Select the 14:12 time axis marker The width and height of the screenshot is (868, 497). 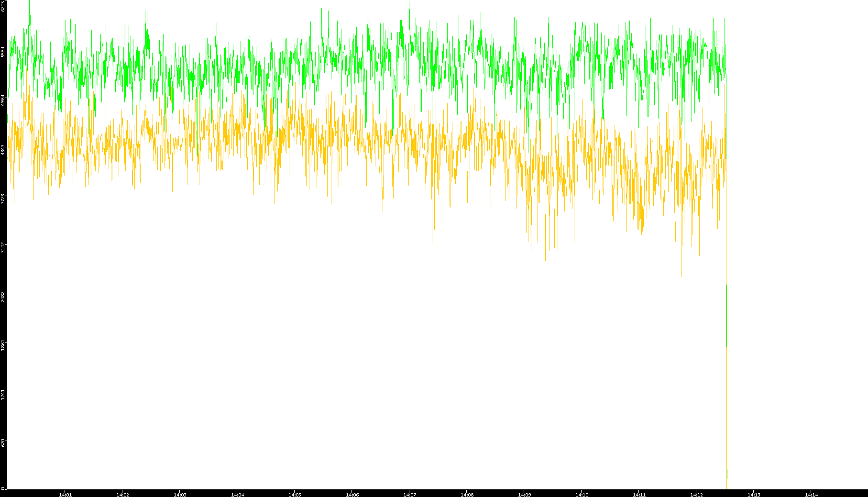coord(696,495)
